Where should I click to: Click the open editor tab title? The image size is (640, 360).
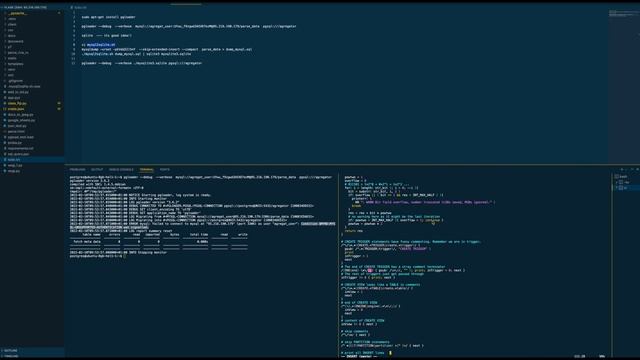(79, 7)
